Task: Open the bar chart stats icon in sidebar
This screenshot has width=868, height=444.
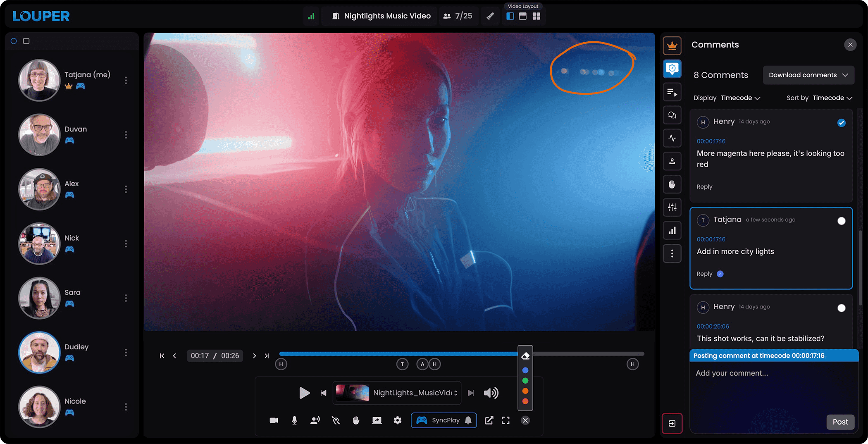Action: [x=672, y=230]
